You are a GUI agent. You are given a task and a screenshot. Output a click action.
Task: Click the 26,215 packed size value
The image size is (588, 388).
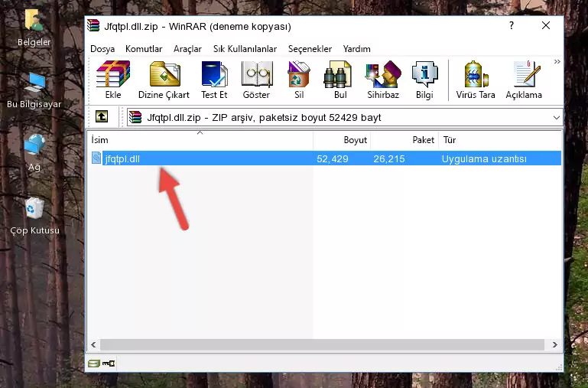point(389,158)
